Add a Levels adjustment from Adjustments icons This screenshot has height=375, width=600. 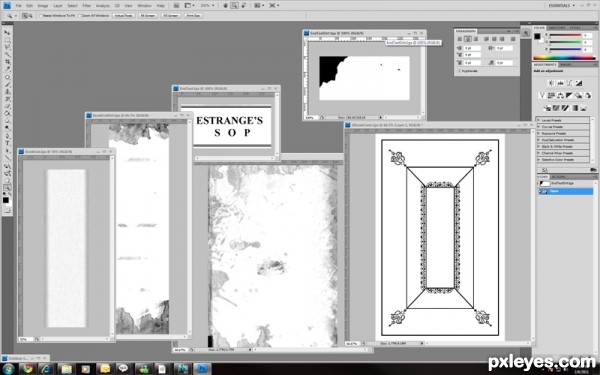click(561, 83)
